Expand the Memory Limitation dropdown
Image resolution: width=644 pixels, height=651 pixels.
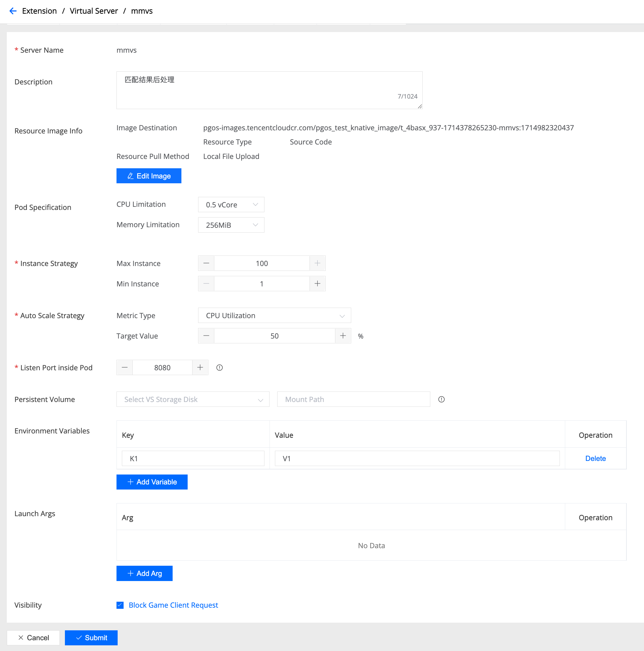[231, 225]
